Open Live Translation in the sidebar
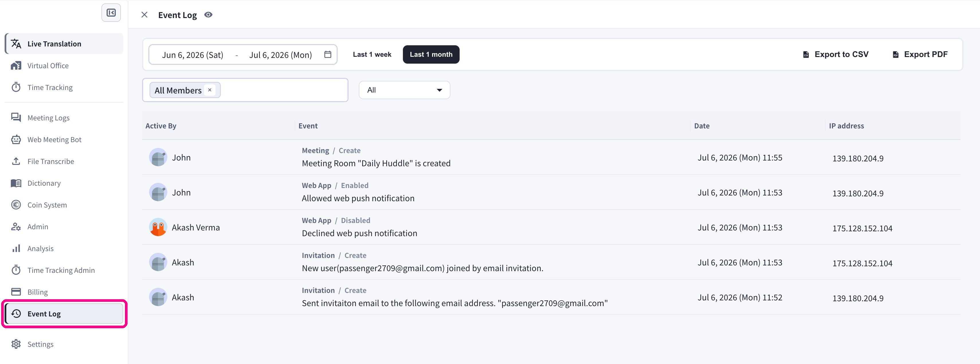Viewport: 980px width, 364px height. [x=64, y=44]
